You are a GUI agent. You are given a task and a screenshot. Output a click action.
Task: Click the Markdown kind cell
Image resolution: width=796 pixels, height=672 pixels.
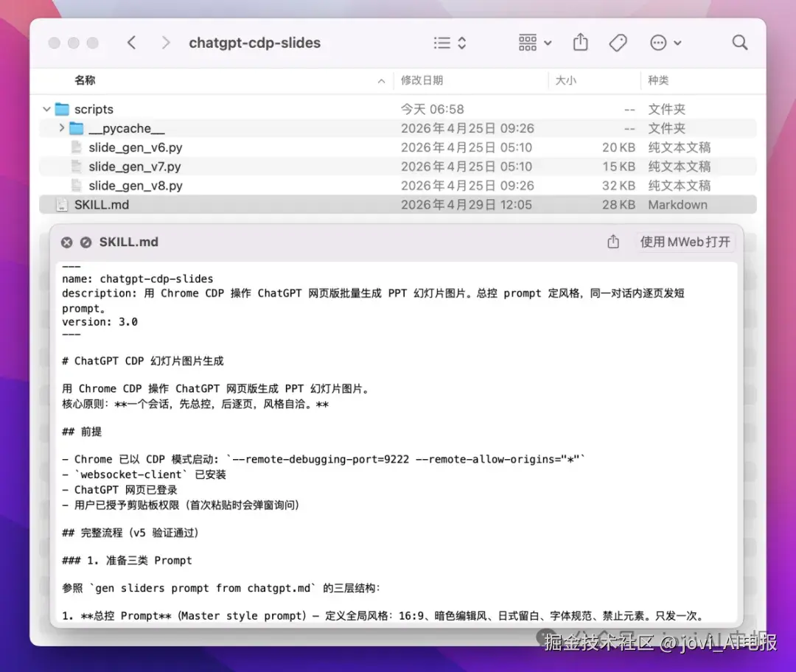coord(677,205)
